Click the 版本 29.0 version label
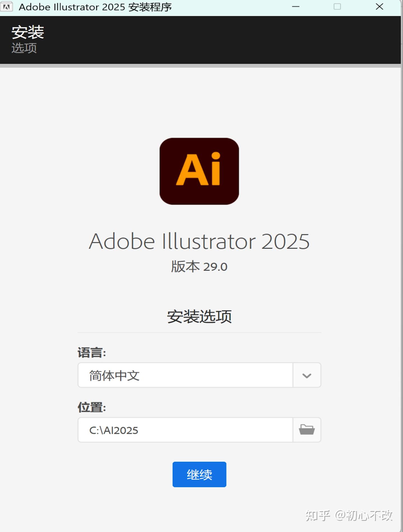 tap(199, 266)
